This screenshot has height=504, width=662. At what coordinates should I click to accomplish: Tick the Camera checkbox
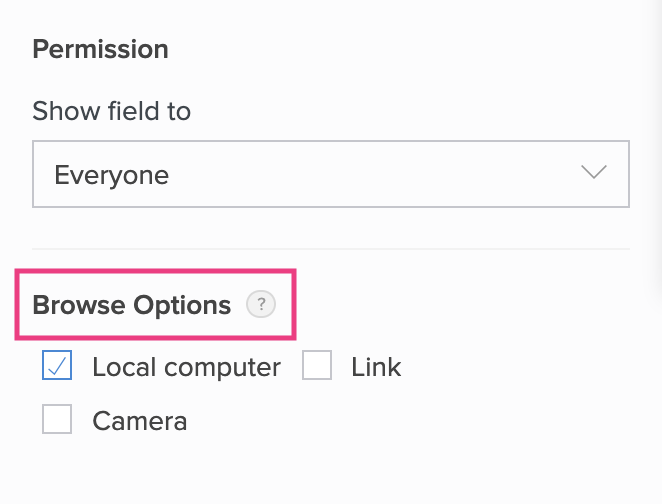[x=57, y=421]
